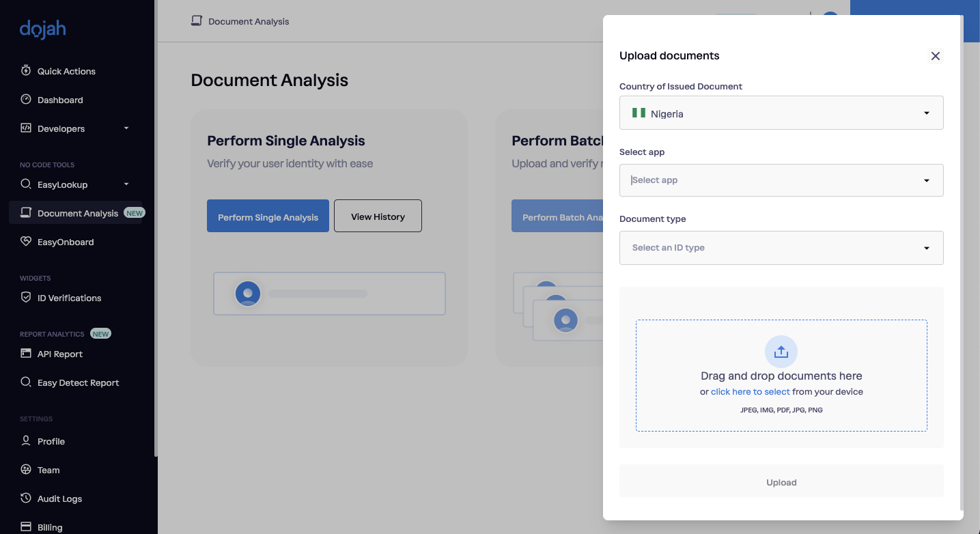Click the Select app input field

point(772,180)
